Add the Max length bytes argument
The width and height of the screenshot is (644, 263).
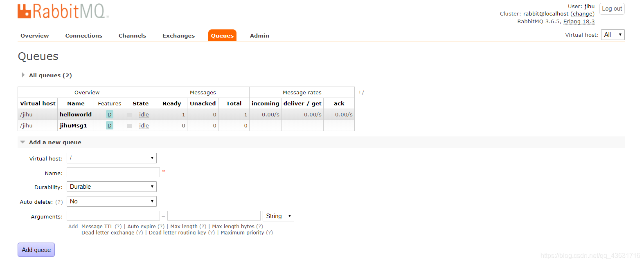point(233,227)
